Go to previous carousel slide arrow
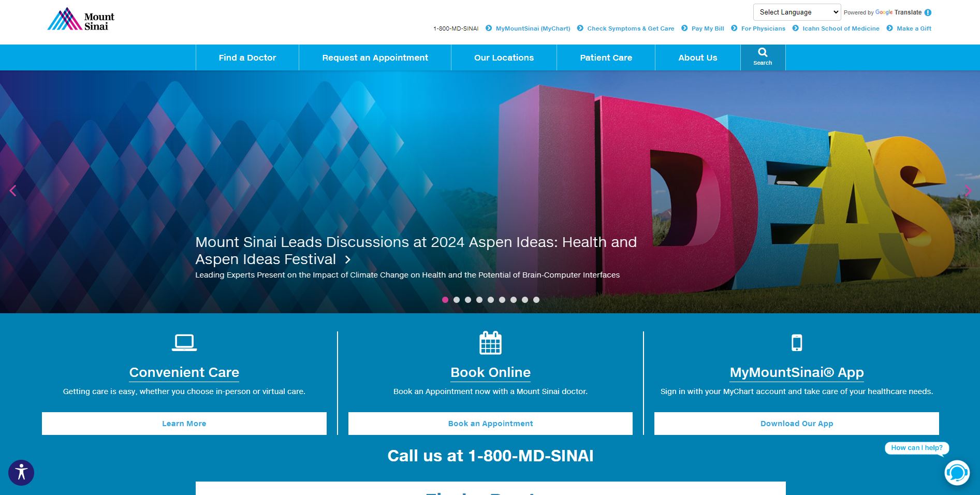 click(13, 191)
